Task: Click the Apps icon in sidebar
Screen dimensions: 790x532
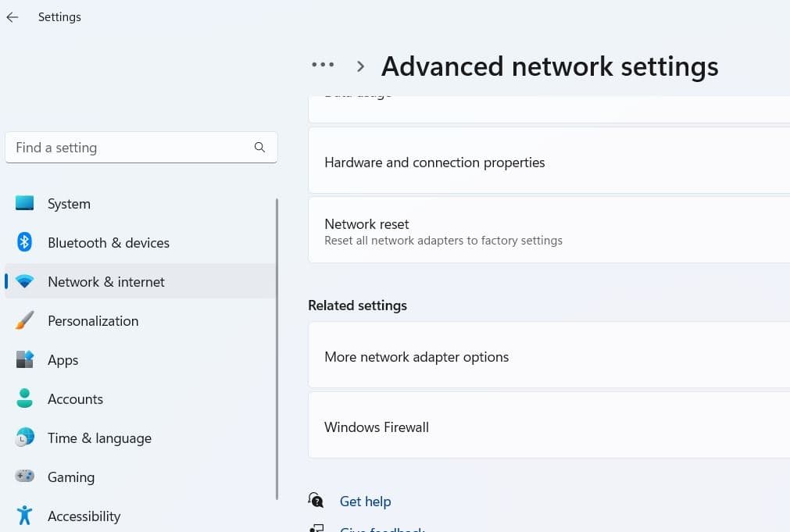Action: [25, 359]
